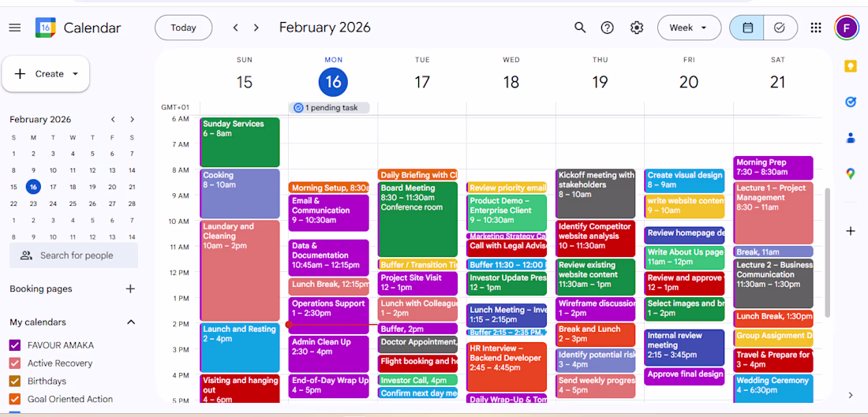This screenshot has height=417, width=868.
Task: Open Laundary and Cleaning event
Action: (240, 270)
